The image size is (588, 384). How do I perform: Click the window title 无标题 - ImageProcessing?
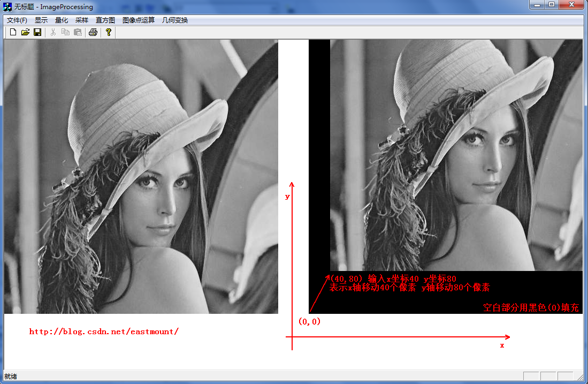(54, 7)
